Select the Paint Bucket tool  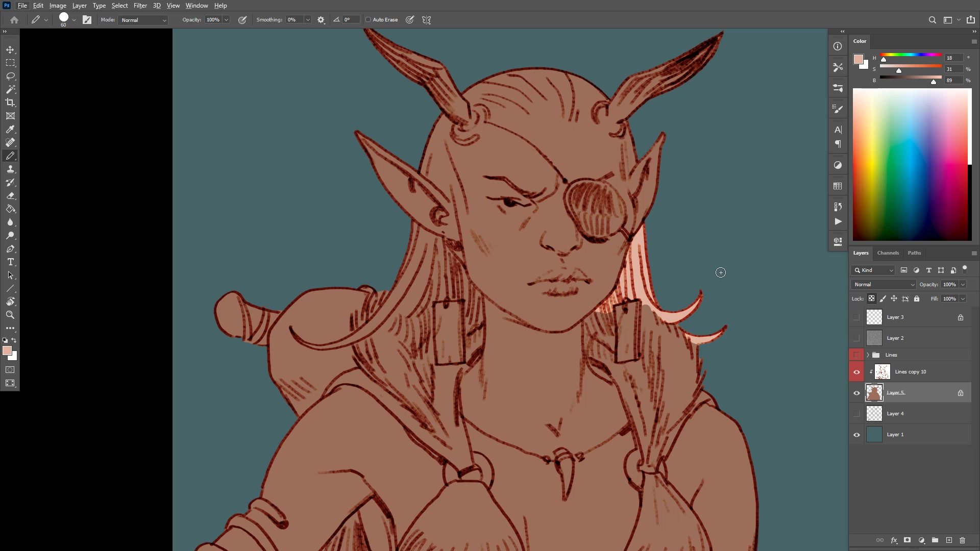tap(10, 209)
